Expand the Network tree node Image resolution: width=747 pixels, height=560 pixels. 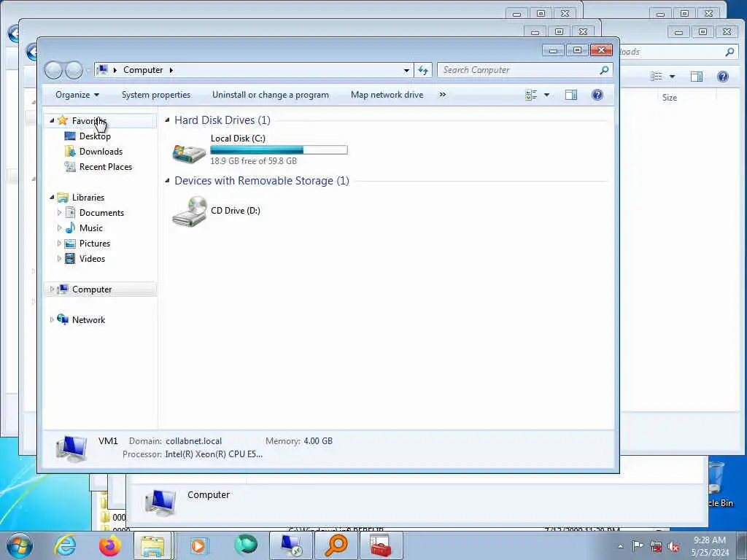coord(52,319)
